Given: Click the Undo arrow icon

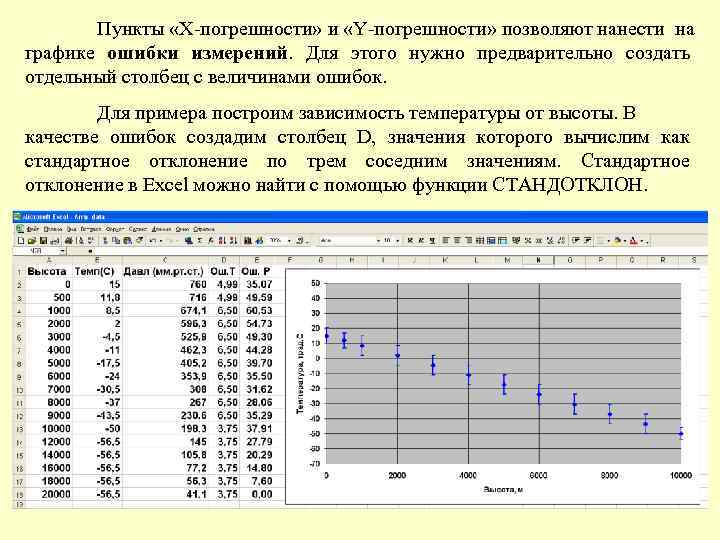Looking at the screenshot, I should pyautogui.click(x=153, y=241).
